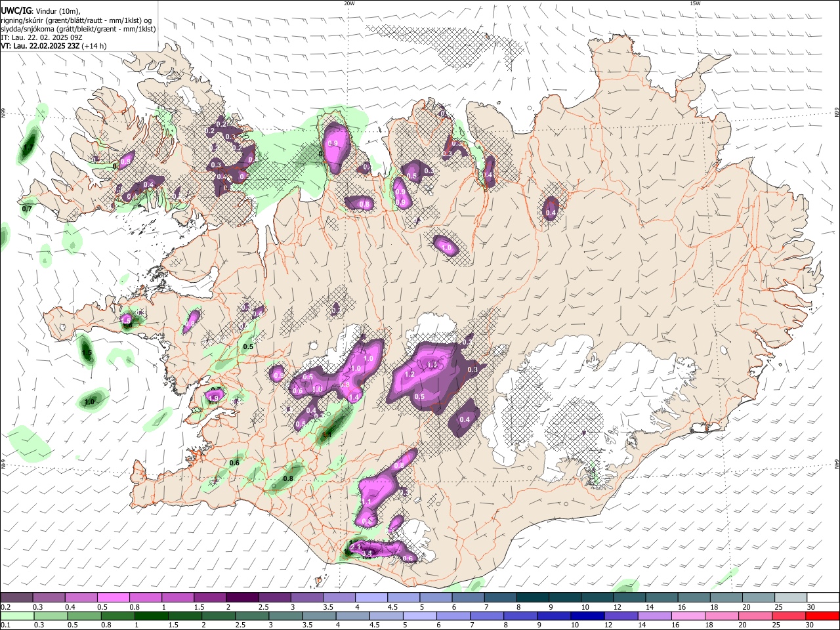Select the 'IT: Lau. 22. 02. 2025 09Z' line
Viewport: 840px width, 630px height.
point(41,37)
